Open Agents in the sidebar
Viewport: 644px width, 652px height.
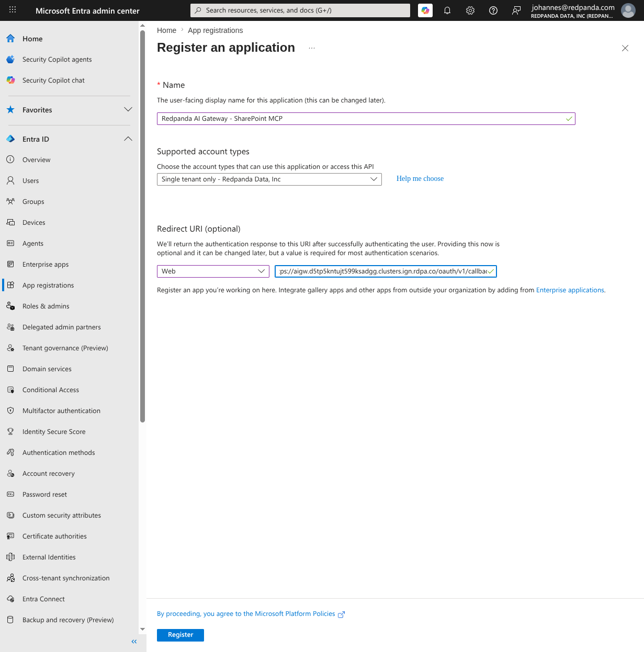33,244
